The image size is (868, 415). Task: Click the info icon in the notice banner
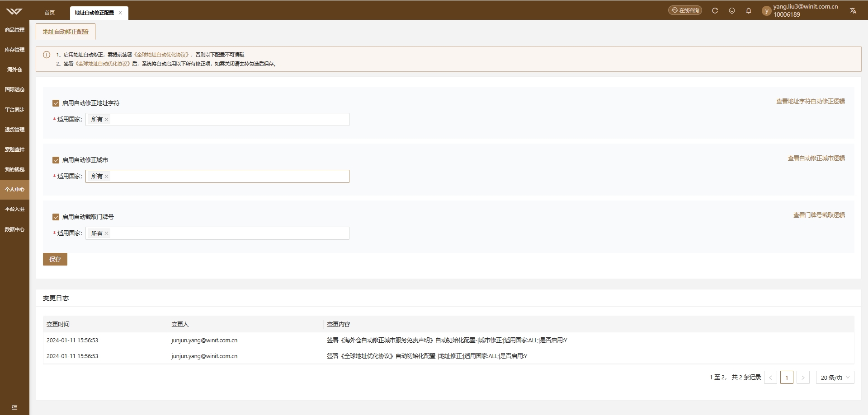point(47,55)
